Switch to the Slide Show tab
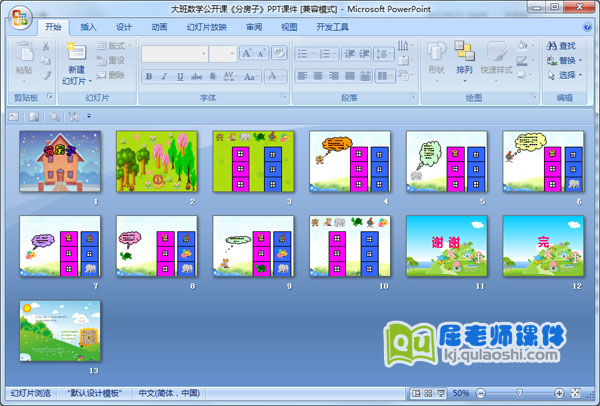This screenshot has width=600, height=406. click(207, 27)
